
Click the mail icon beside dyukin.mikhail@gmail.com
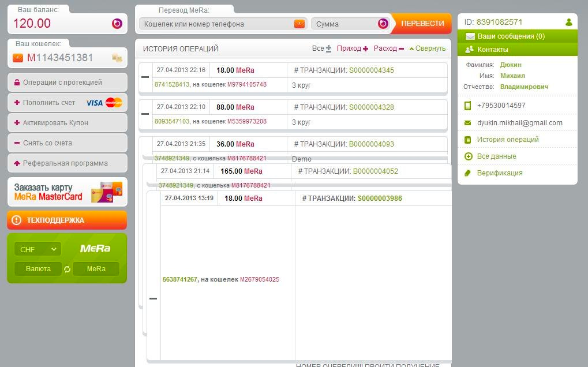[x=467, y=122]
